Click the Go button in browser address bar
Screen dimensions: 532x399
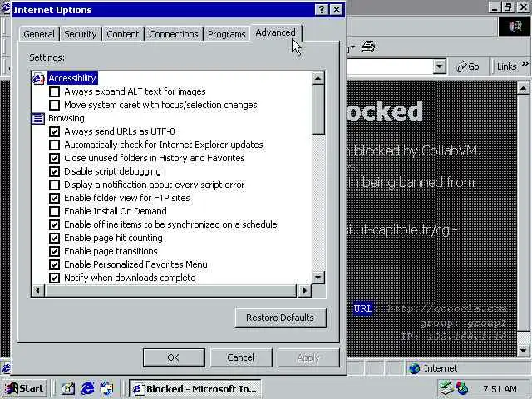coord(468,66)
